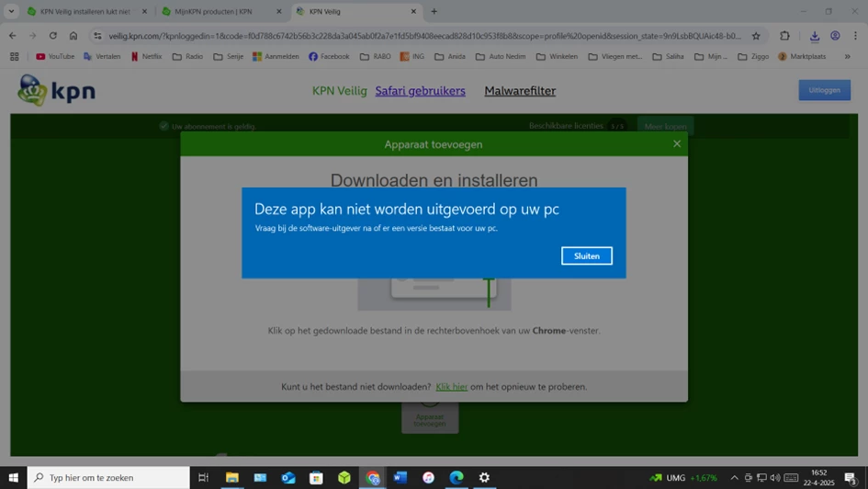
Task: Click the address bar URL field
Action: [x=424, y=36]
